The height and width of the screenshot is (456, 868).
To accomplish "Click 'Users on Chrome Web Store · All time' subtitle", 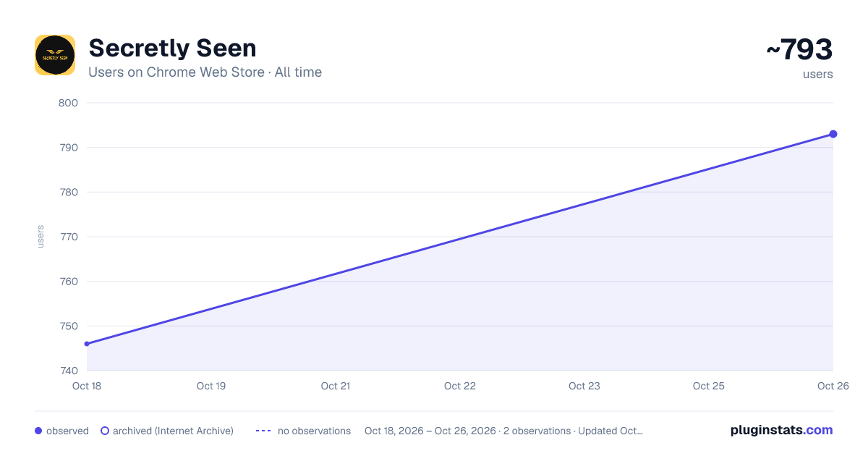I will coord(205,72).
